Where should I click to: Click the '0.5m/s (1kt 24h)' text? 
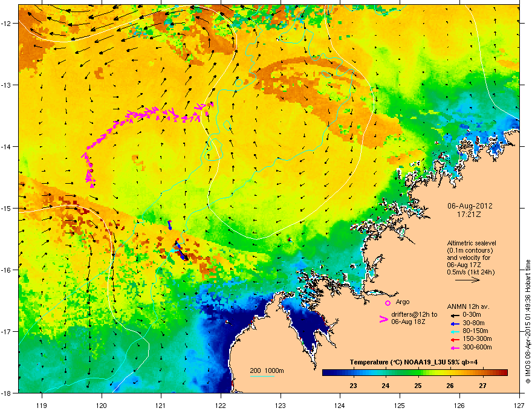[470, 272]
